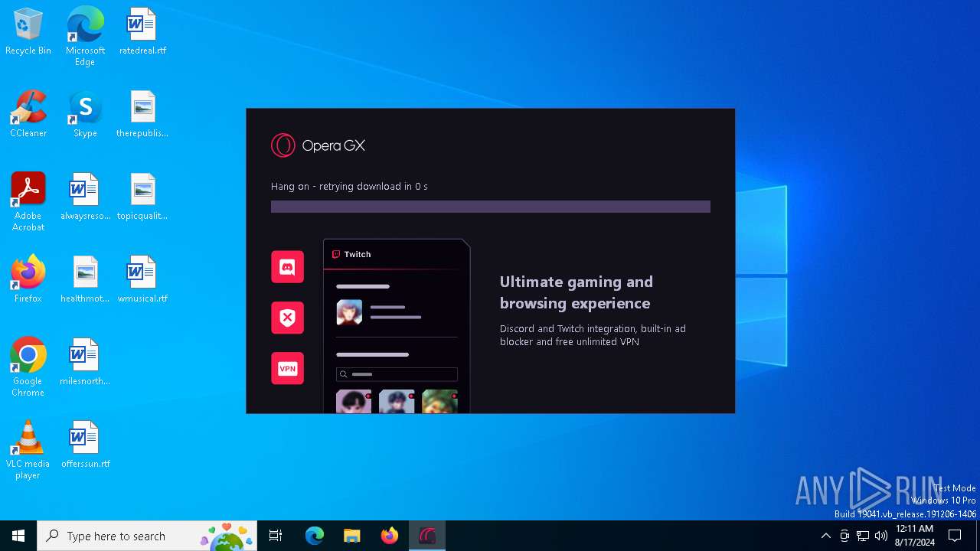Launch Microsoft Edge from the desktop
The image size is (980, 551).
85,36
